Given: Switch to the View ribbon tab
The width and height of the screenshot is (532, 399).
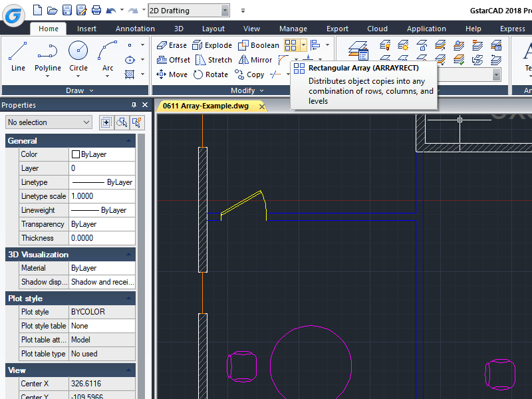Looking at the screenshot, I should pos(251,29).
